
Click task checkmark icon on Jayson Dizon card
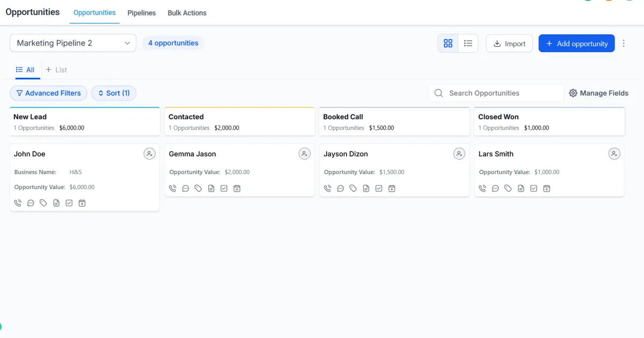(379, 189)
